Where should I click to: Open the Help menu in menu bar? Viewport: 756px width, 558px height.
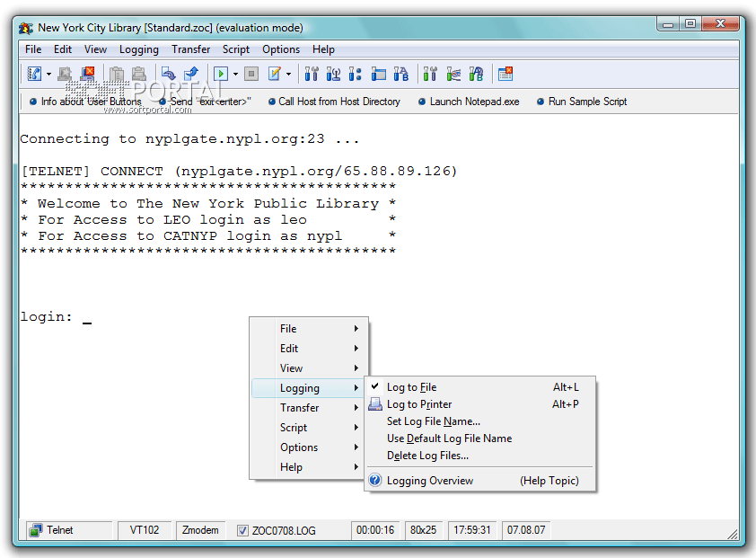pyautogui.click(x=323, y=49)
